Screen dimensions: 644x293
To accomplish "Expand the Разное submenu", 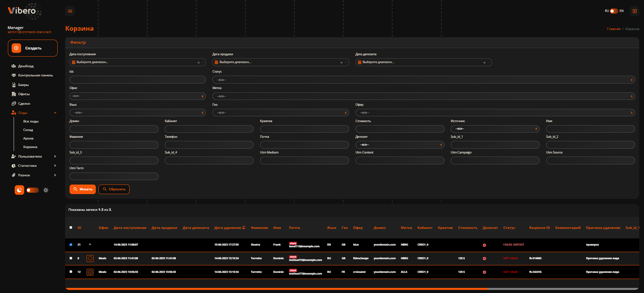I will point(55,175).
